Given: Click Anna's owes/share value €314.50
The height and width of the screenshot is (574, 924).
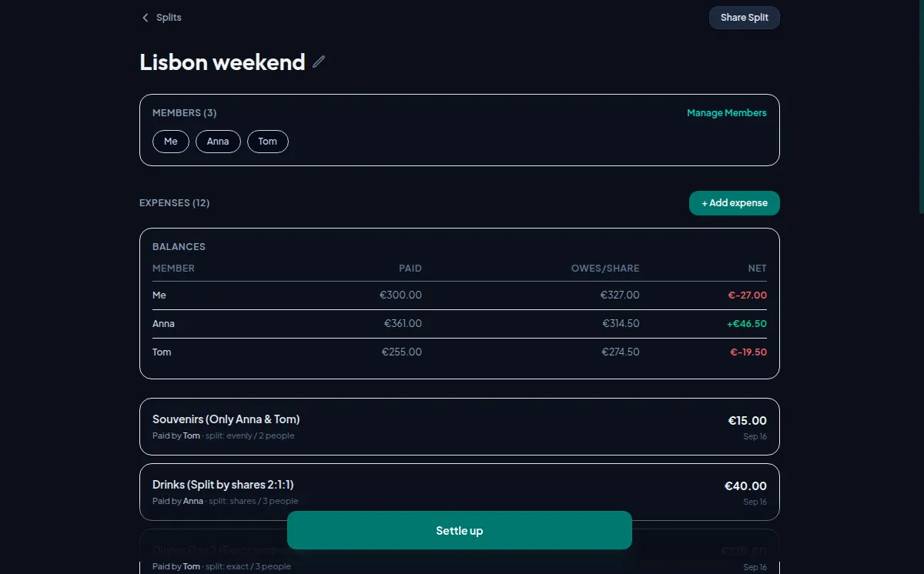Looking at the screenshot, I should 621,324.
